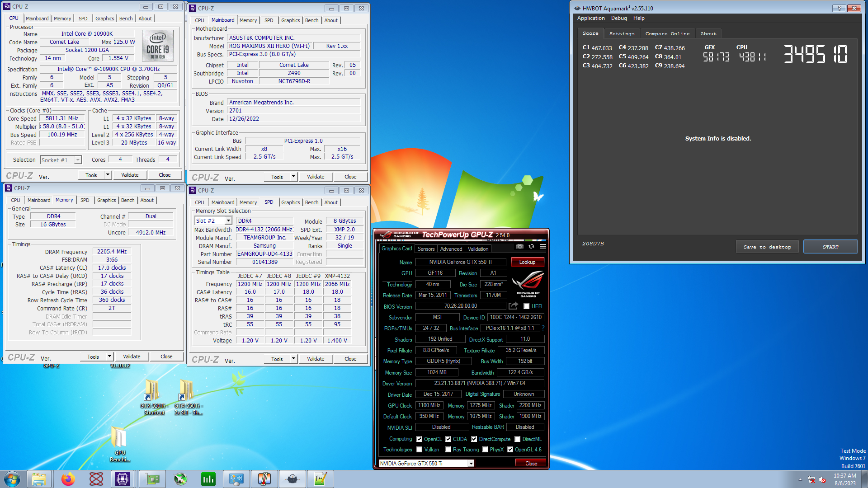Click the Lookup button in GPU-Z
Screen dimensions: 868x488
click(527, 262)
